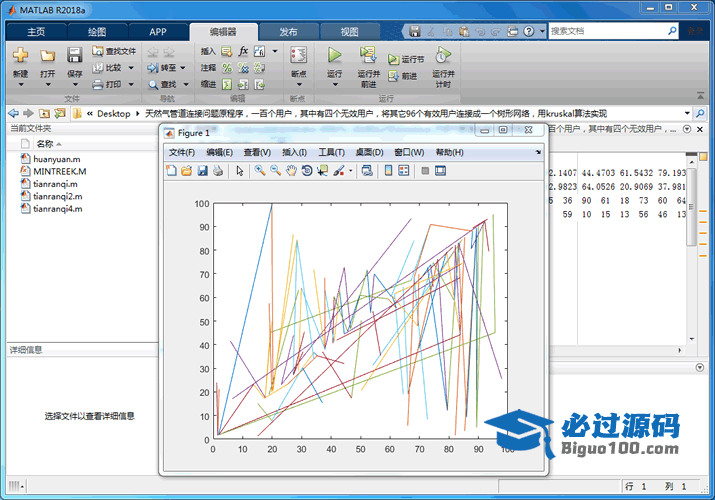Screen dimensions: 715x500
Task: Open the 保存 dropdown arrow
Action: pyautogui.click(x=74, y=85)
